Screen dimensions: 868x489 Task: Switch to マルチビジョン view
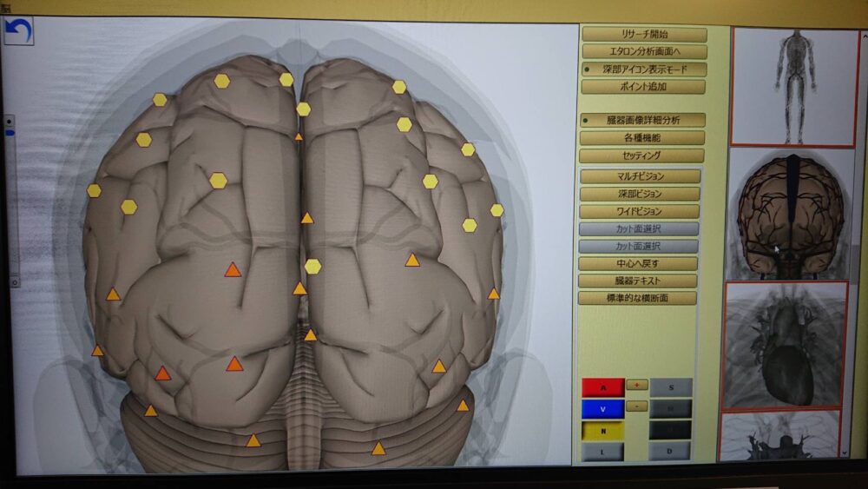tap(640, 176)
